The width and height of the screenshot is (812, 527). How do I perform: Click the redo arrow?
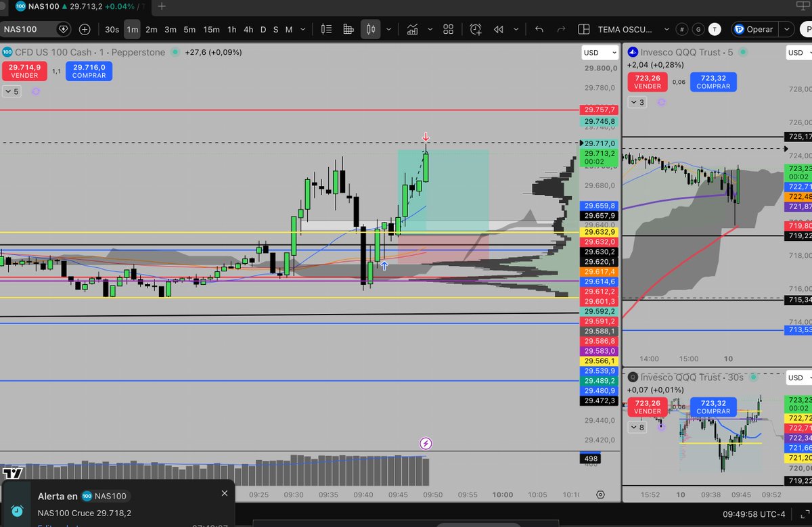560,29
